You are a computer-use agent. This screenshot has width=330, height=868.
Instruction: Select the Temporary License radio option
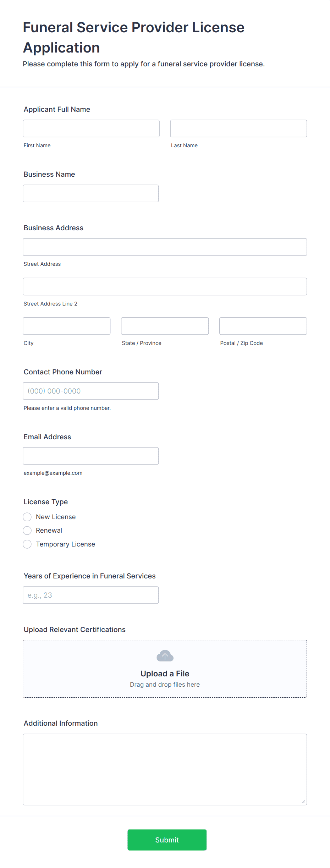(27, 544)
